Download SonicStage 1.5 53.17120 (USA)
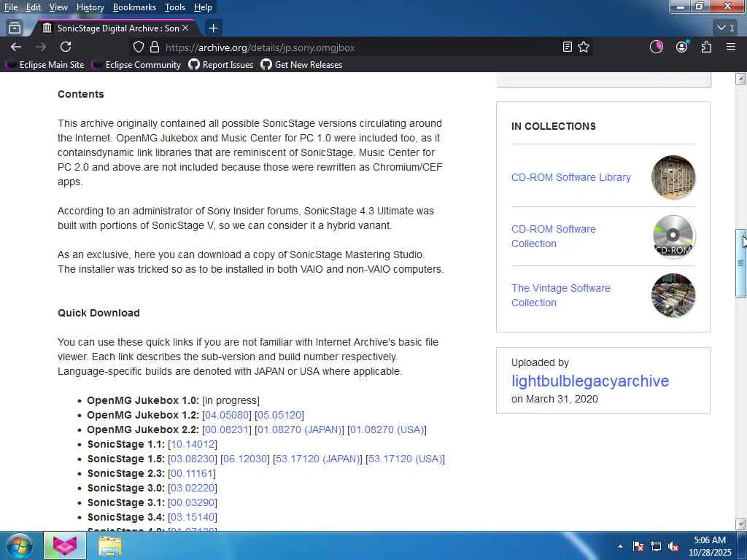Screen dimensions: 747x560 point(405,459)
